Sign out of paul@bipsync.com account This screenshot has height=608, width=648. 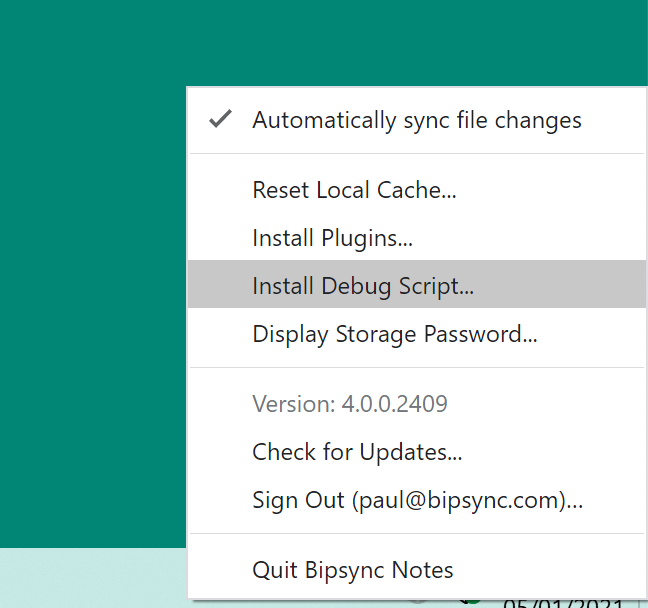[x=417, y=500]
